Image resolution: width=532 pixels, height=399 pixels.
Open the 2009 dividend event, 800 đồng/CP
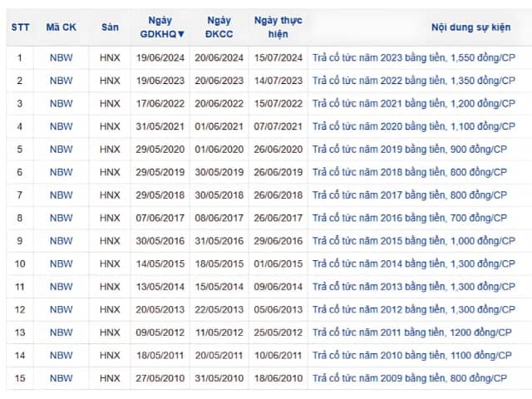pos(410,378)
